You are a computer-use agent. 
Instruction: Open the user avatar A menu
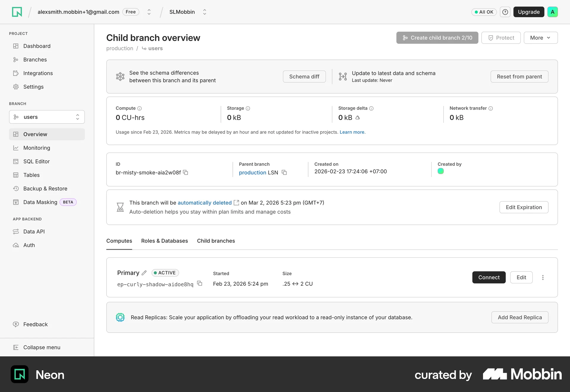pyautogui.click(x=552, y=12)
